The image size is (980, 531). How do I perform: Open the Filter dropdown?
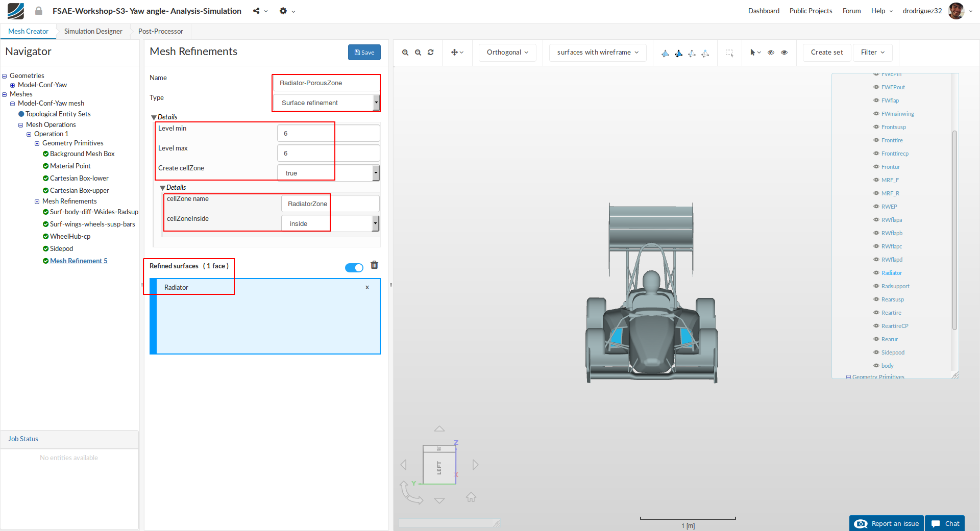873,53
